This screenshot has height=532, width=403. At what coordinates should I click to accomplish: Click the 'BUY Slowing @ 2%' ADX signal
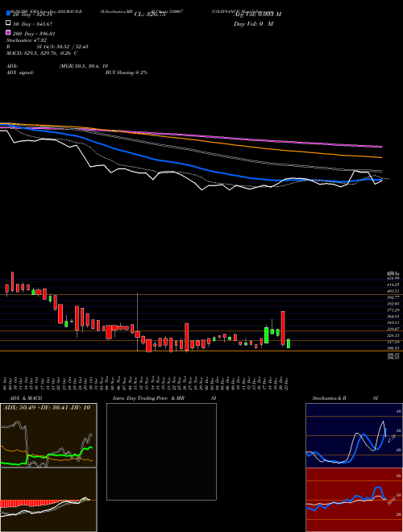click(x=127, y=73)
